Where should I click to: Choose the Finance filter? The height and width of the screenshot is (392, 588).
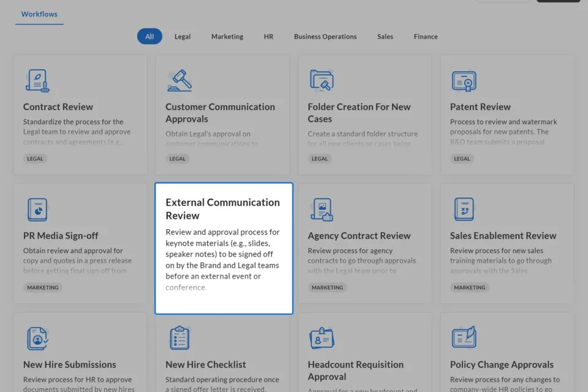click(426, 37)
